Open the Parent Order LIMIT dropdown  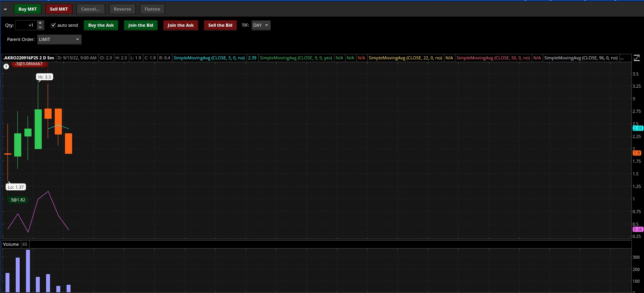(x=59, y=39)
